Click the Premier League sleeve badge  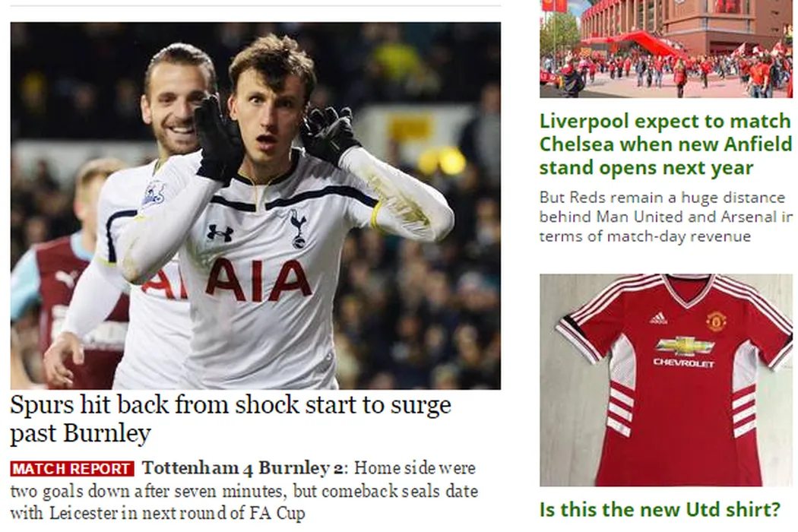pos(154,193)
